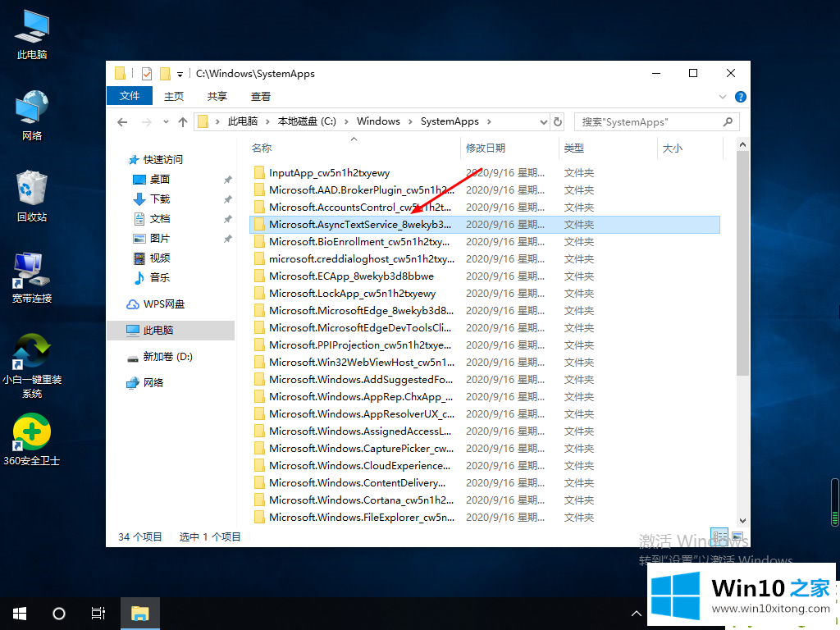This screenshot has width=840, height=630.
Task: Switch to details view icon in status bar
Action: point(719,536)
